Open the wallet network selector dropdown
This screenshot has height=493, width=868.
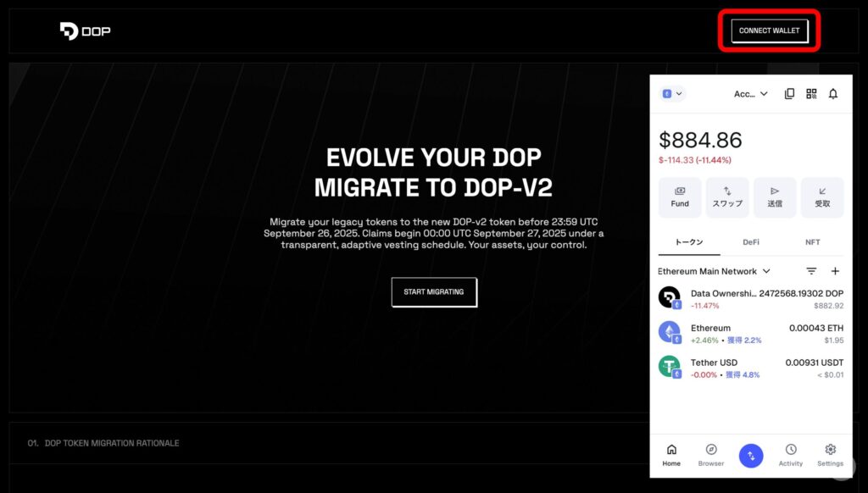[672, 93]
